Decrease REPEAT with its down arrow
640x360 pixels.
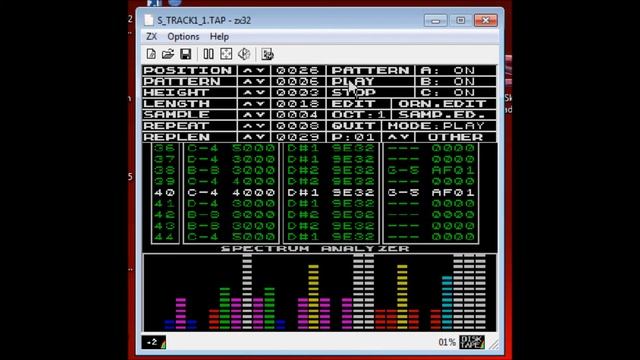click(260, 126)
